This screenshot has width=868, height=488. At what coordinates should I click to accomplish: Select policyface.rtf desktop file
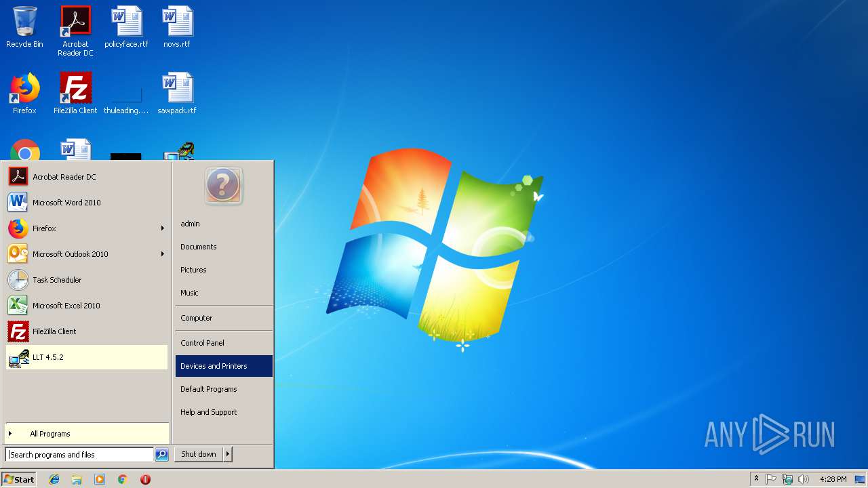pos(126,27)
